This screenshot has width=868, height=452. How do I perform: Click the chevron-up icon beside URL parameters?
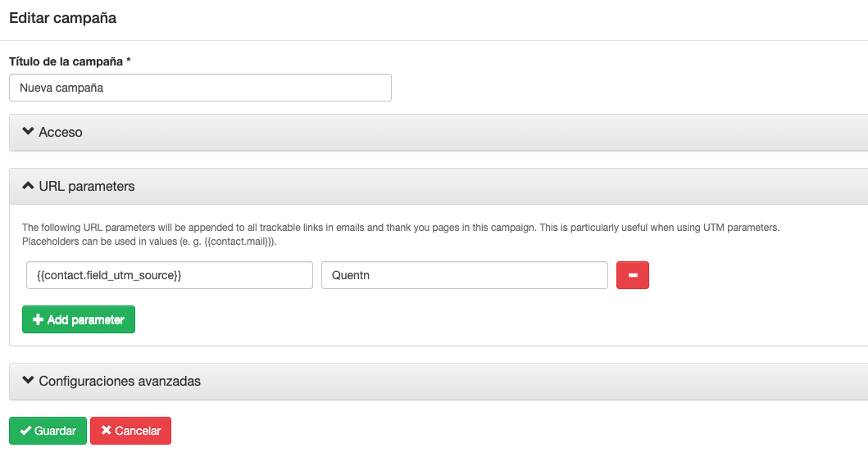(28, 186)
